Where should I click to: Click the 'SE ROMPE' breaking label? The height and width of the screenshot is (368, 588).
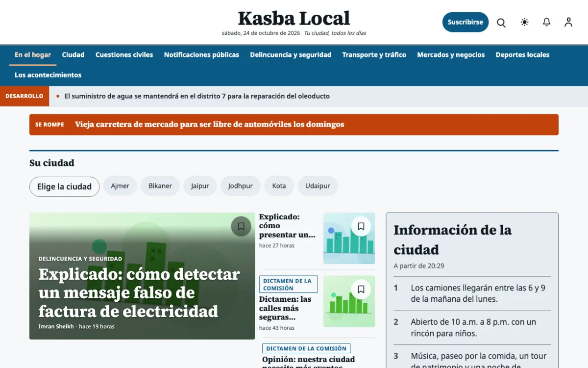point(49,125)
